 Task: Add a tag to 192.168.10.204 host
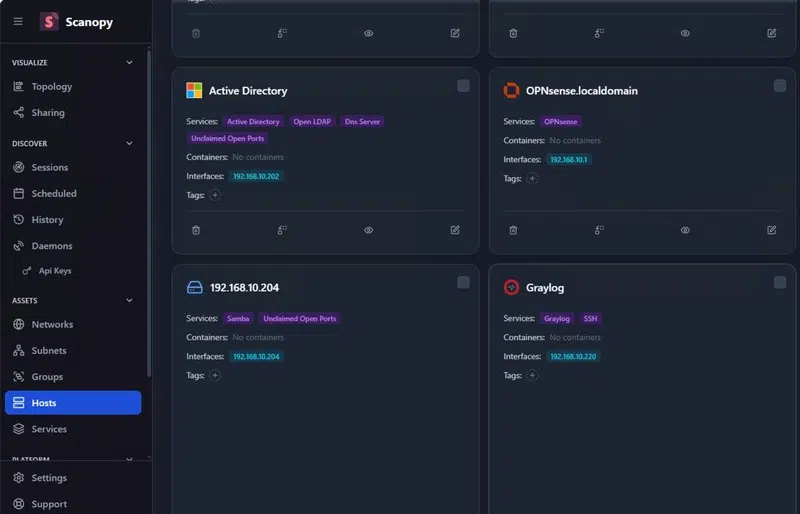[215, 375]
